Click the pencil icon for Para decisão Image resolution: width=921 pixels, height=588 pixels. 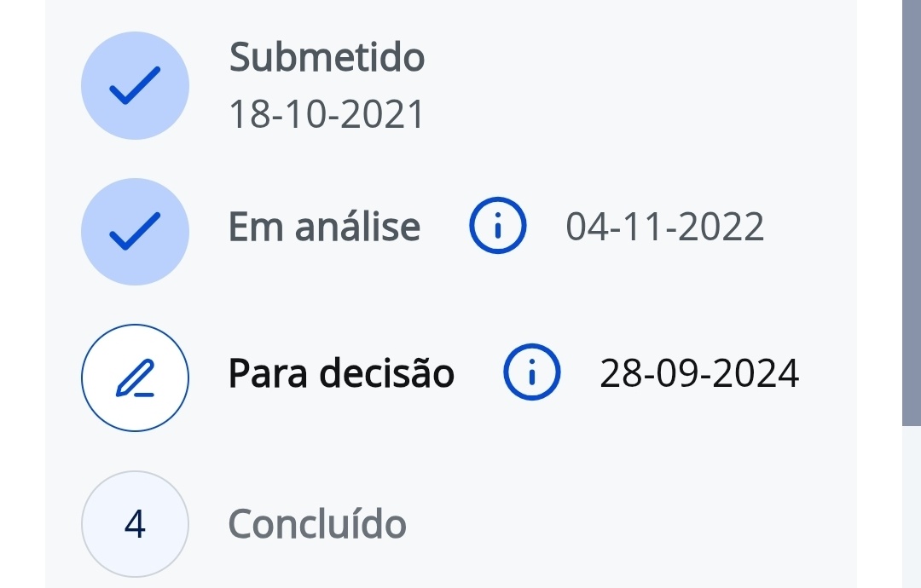tap(135, 378)
